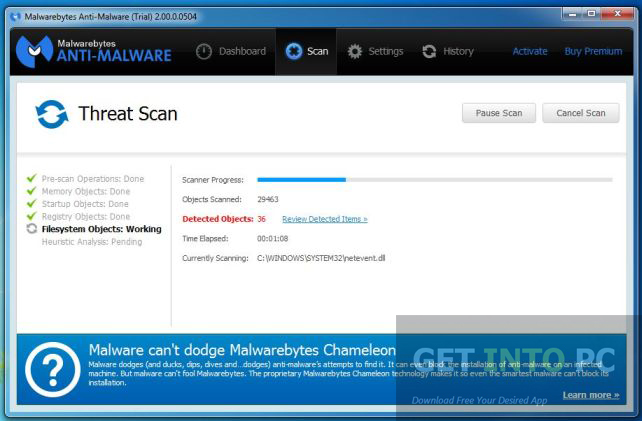This screenshot has height=421, width=642.
Task: Click the currently scanning file path
Action: click(321, 258)
